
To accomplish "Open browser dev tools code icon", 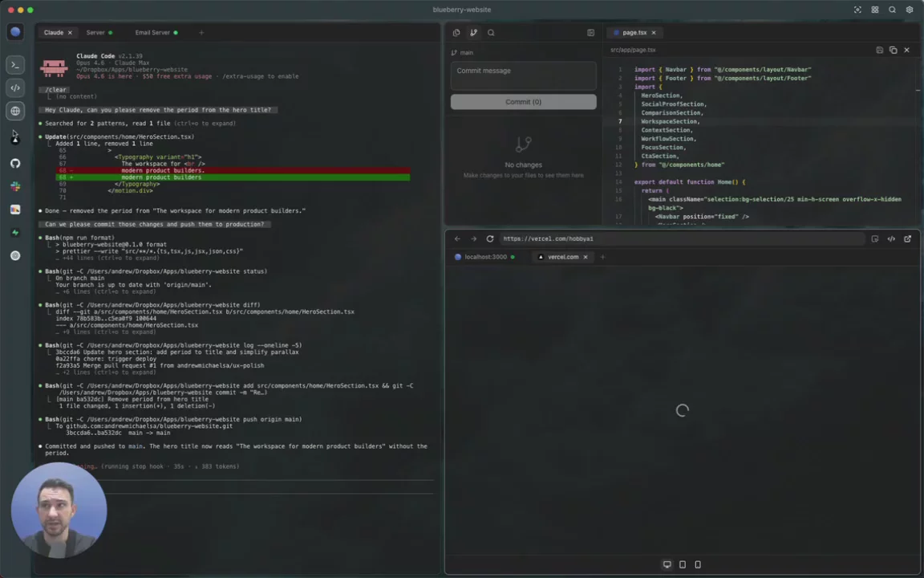I will coord(891,238).
